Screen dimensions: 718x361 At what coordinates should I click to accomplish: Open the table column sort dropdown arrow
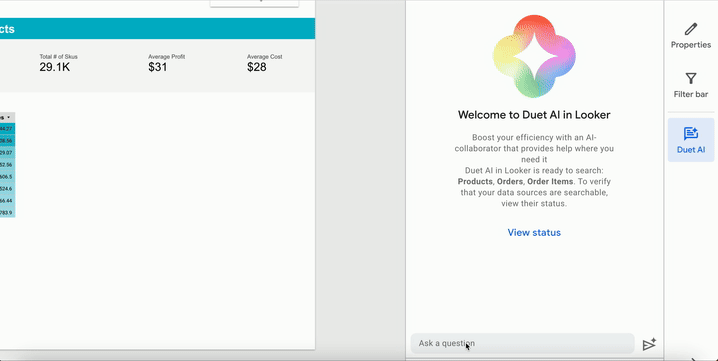pos(8,117)
